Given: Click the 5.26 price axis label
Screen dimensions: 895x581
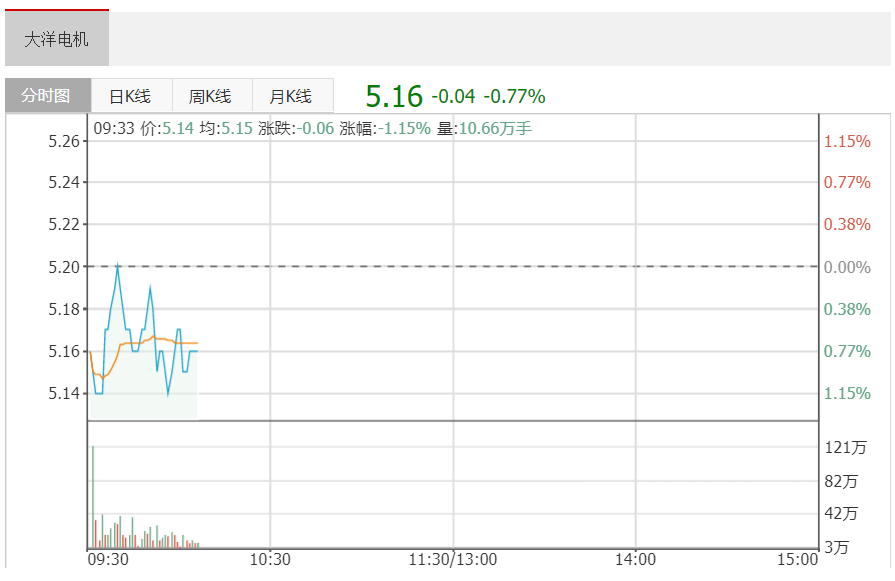Looking at the screenshot, I should [x=64, y=141].
